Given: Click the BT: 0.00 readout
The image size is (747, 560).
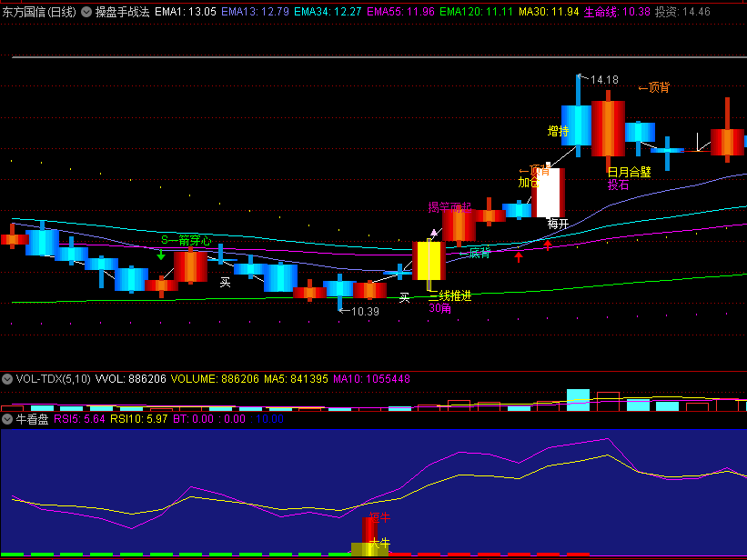Looking at the screenshot, I should [194, 419].
